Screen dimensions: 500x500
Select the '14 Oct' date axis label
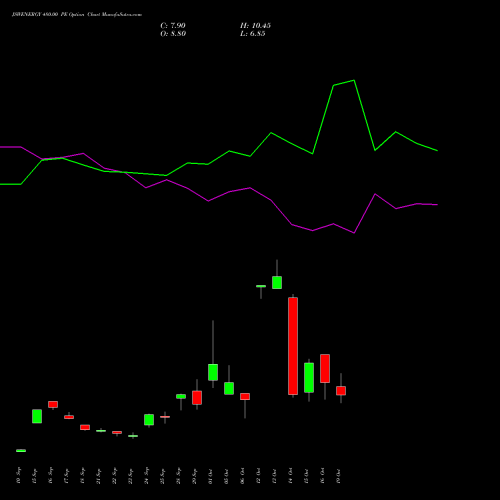pyautogui.click(x=290, y=476)
